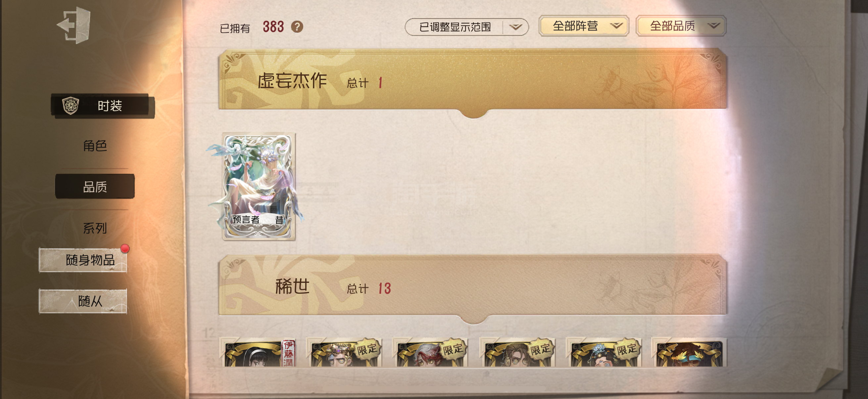Open the help question mark icon
The image size is (868, 399).
pos(297,26)
